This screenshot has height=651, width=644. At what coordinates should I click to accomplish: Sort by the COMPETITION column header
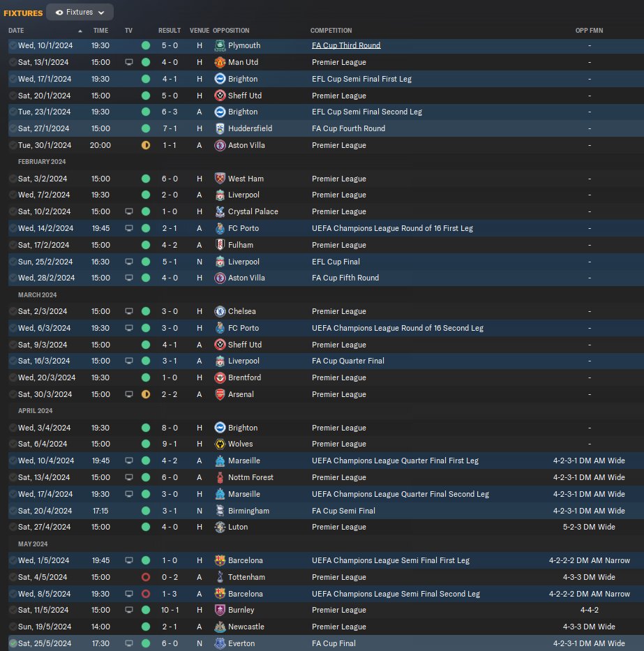(x=331, y=31)
